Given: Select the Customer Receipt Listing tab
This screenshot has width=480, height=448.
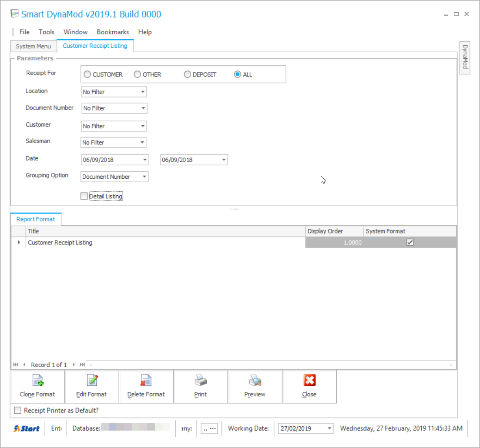Looking at the screenshot, I should 95,46.
